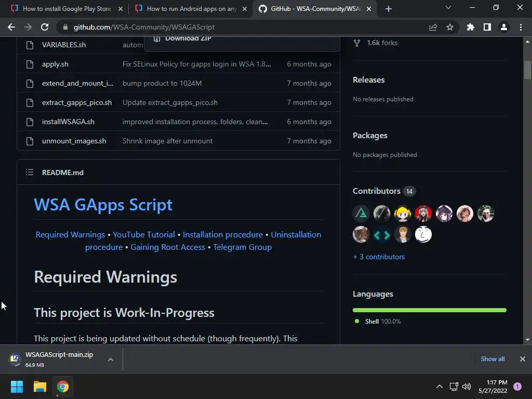The image size is (532, 399).
Task: Open a new browser tab
Action: (389, 9)
